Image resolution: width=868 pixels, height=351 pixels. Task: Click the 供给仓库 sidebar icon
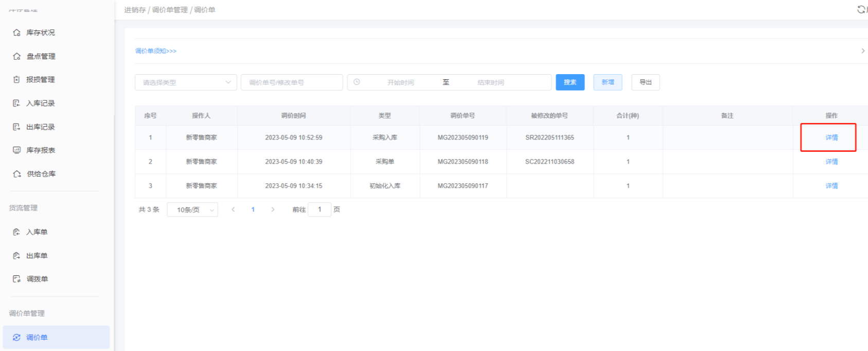pyautogui.click(x=16, y=173)
